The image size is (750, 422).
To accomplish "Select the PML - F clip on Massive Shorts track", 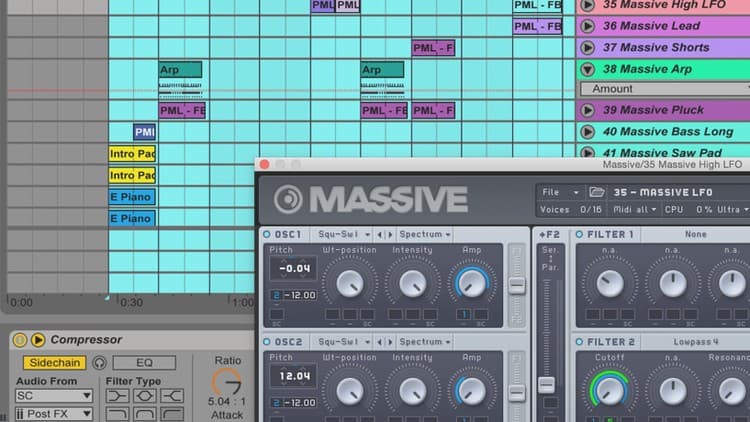I will (433, 48).
